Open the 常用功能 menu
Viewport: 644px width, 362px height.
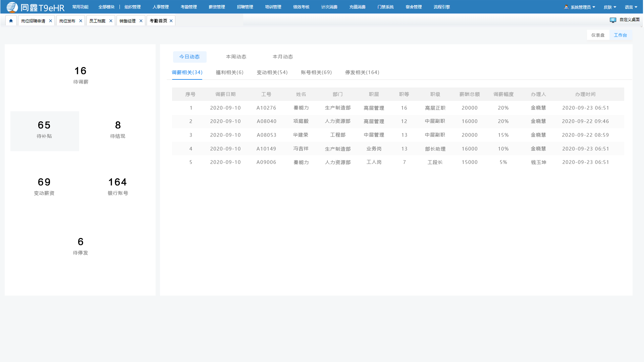(80, 7)
